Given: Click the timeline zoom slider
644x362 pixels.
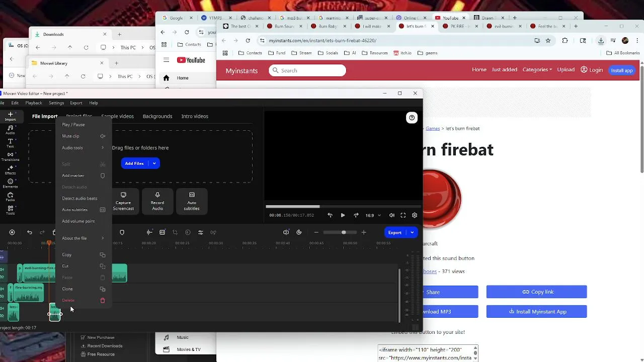Looking at the screenshot, I should point(340,232).
